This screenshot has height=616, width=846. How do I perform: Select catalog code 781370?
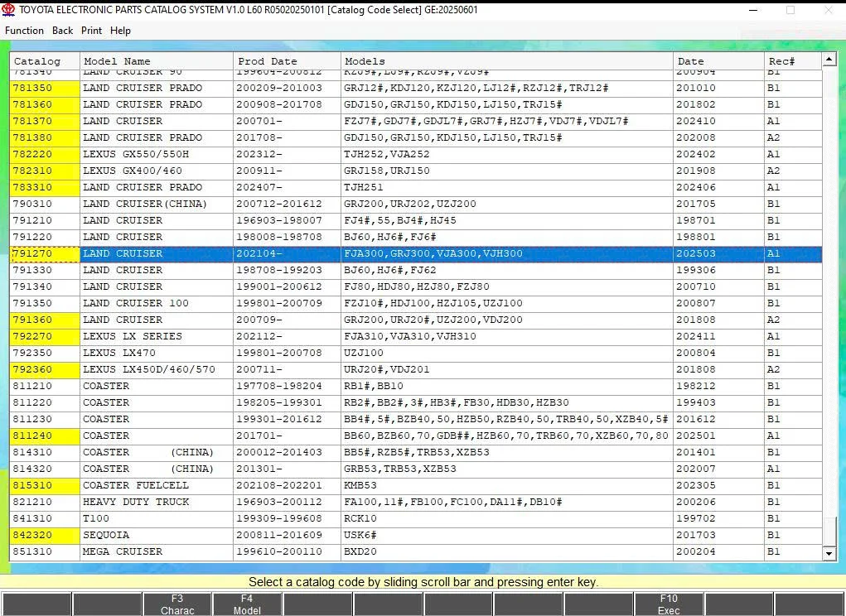pyautogui.click(x=45, y=121)
